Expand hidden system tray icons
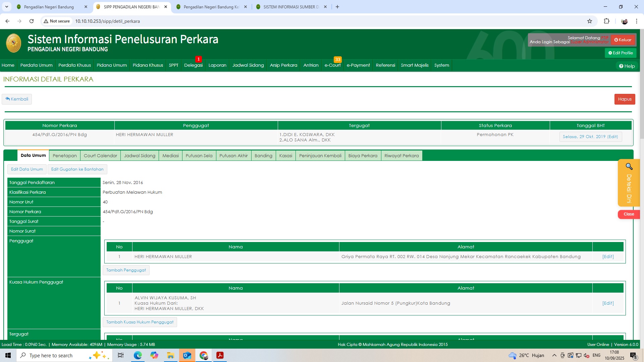Viewport: 644px width, 362px height. pos(554,355)
